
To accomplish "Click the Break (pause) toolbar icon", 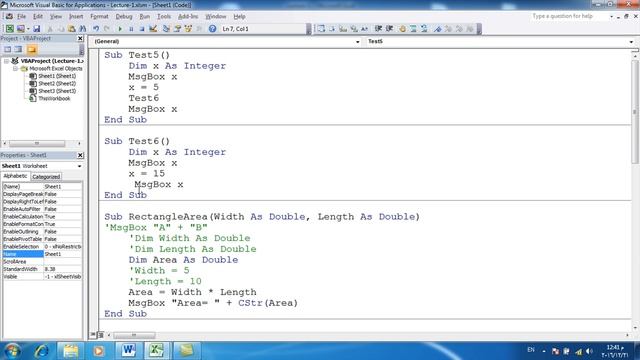I will coord(131,29).
